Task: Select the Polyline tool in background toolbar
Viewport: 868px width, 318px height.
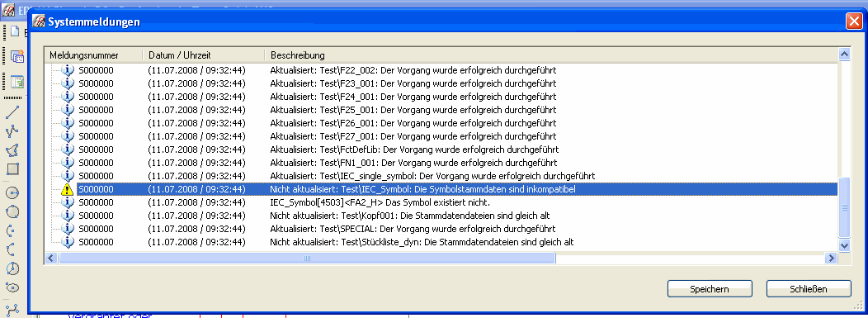Action: (x=12, y=131)
